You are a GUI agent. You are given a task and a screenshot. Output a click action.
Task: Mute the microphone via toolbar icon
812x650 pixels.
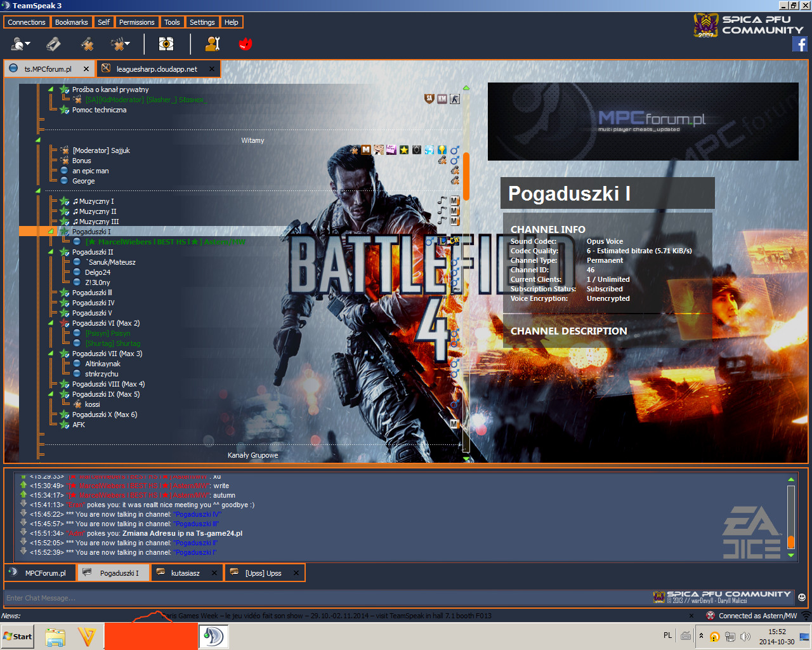(x=87, y=44)
